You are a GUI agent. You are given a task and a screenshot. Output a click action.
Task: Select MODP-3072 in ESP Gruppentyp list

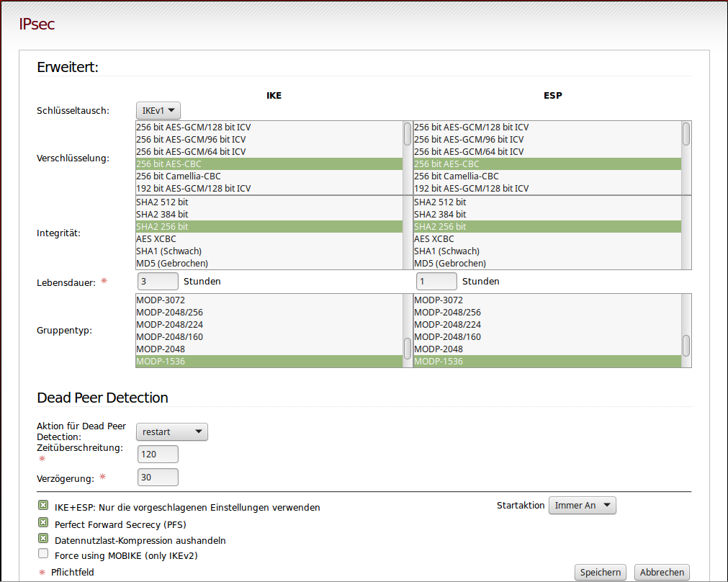[x=547, y=300]
